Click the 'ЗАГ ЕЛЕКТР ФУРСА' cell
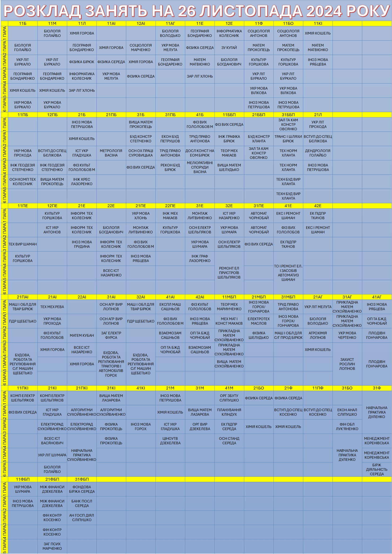392x554 pixels. tap(111, 335)
